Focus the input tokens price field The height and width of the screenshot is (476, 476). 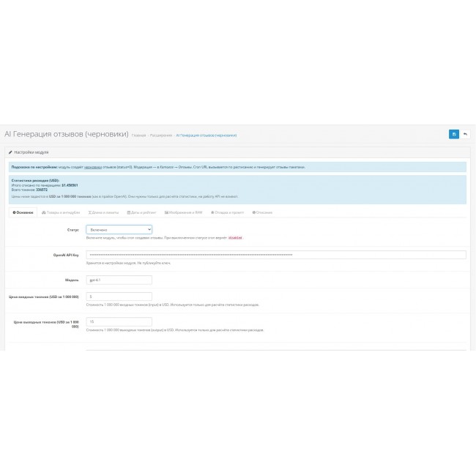tap(119, 297)
